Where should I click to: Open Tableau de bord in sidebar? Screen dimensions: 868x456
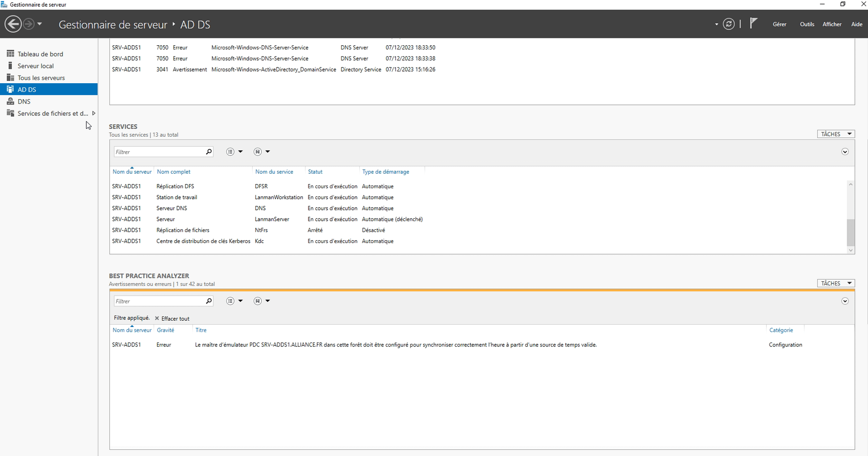[40, 54]
